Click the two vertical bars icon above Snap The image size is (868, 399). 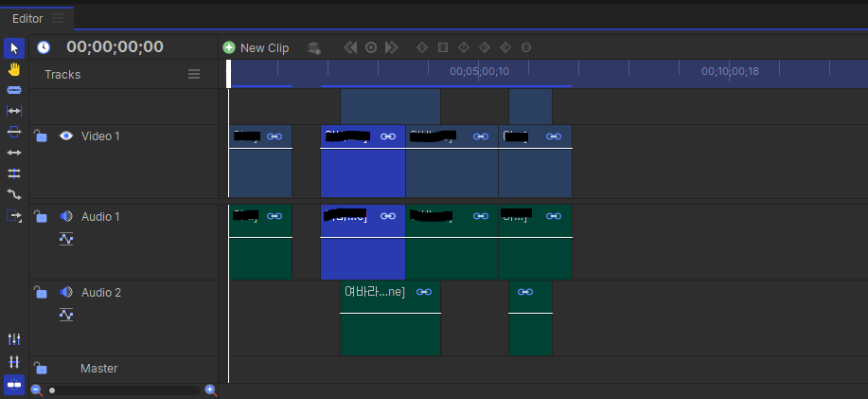click(14, 362)
